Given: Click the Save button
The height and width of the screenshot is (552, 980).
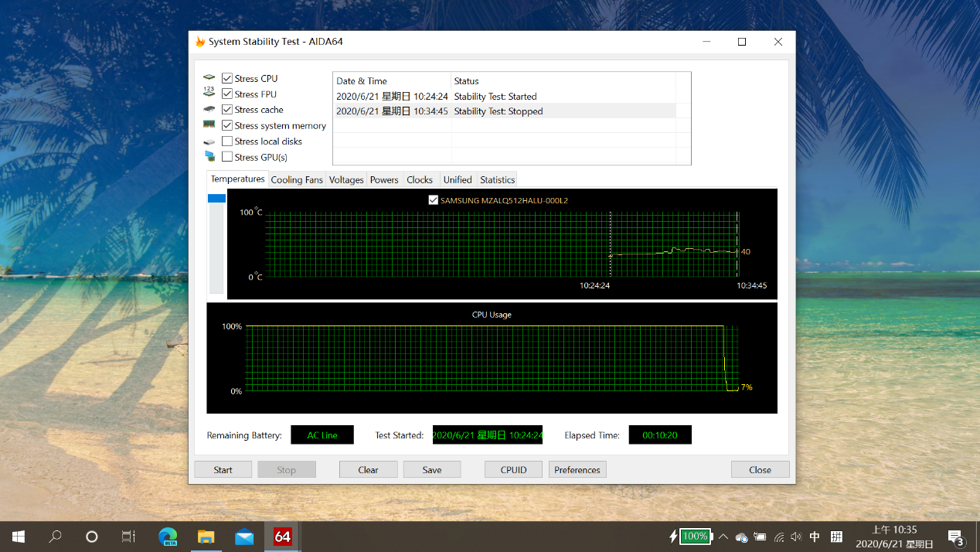Looking at the screenshot, I should (432, 469).
